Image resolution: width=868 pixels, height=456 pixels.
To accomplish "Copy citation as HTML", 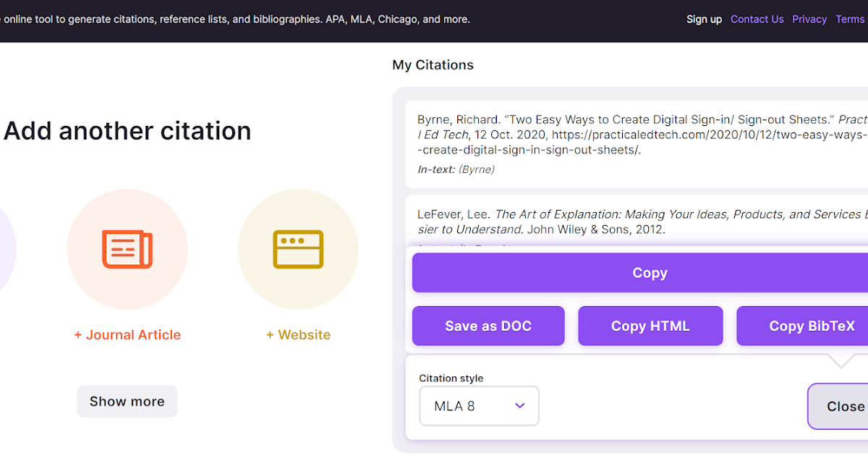I will [650, 326].
